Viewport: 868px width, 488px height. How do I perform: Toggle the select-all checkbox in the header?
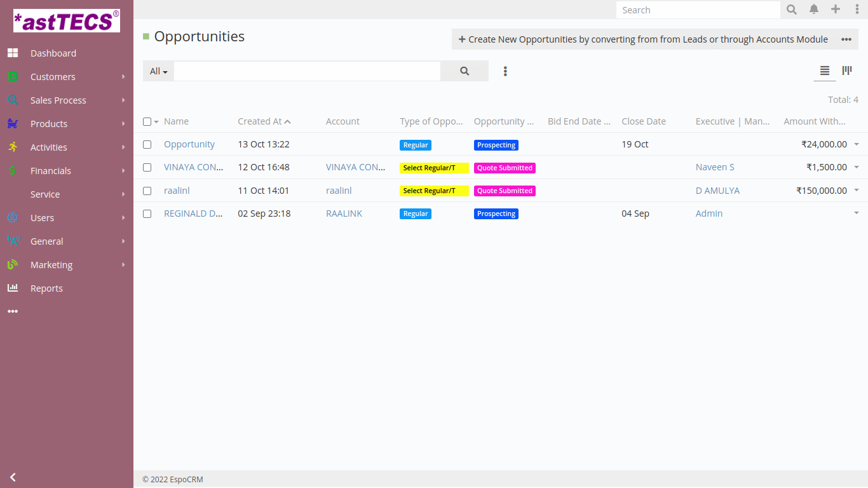point(147,121)
